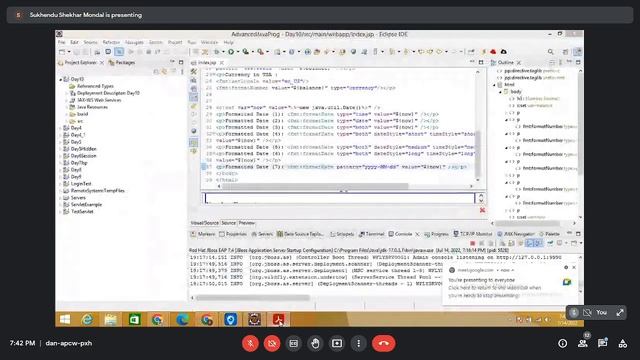Leave the call with red hang-up button
Image resolution: width=640 pixels, height=360 pixels.
point(383,343)
